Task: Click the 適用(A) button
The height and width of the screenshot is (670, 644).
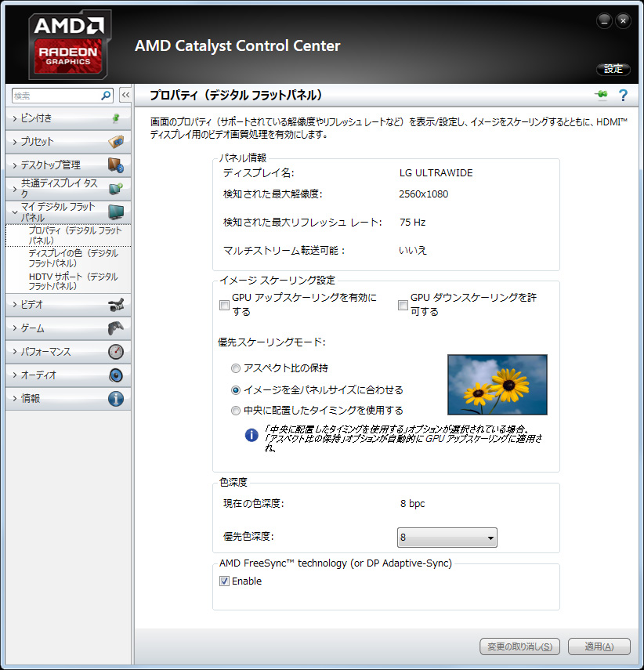Action: tap(599, 646)
